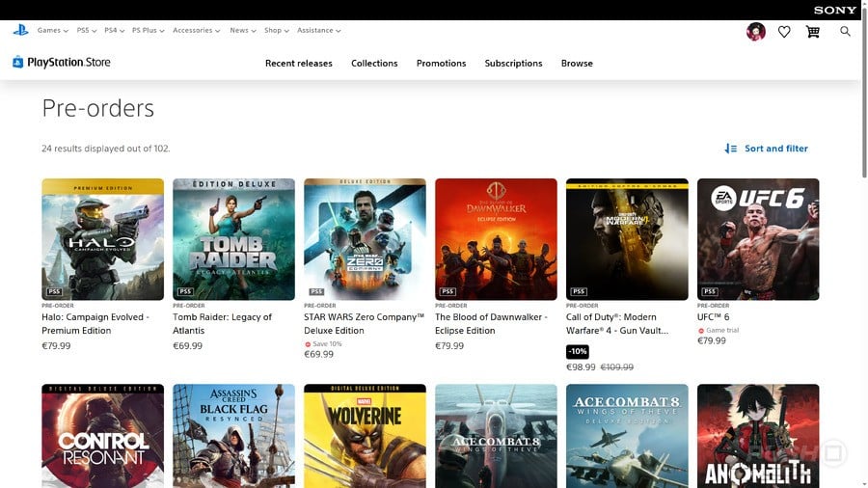The width and height of the screenshot is (868, 488).
Task: Open the Browse tab
Action: click(x=577, y=63)
